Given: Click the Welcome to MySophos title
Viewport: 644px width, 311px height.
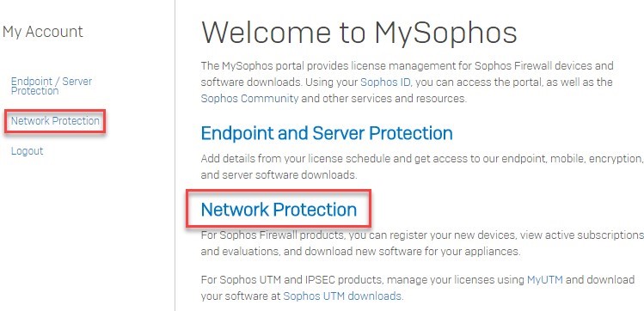Looking at the screenshot, I should pos(359,33).
